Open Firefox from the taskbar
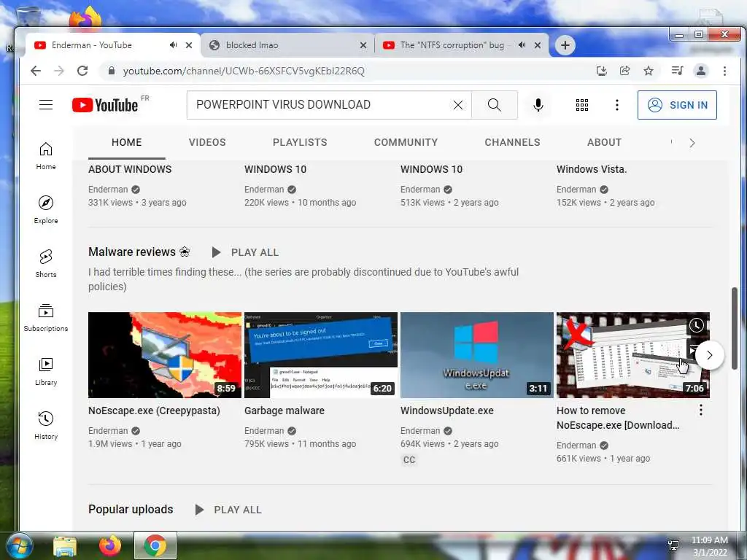 pos(109,545)
